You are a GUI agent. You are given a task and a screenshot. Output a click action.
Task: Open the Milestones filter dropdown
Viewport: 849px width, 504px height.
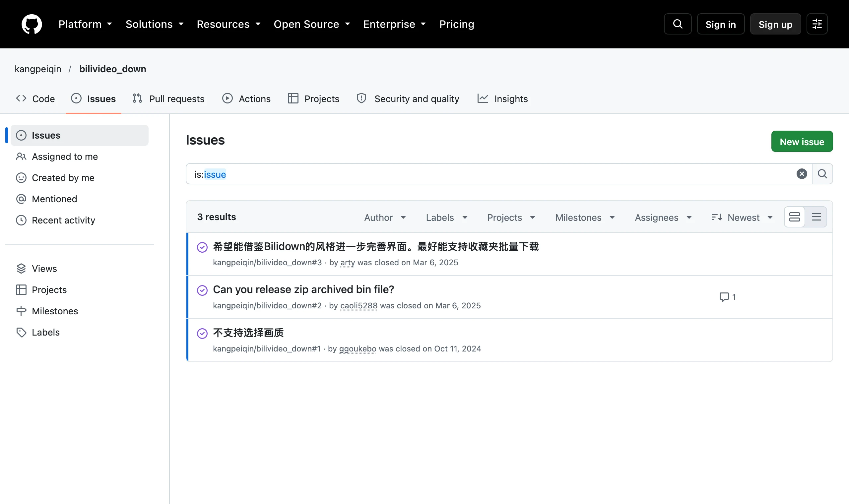tap(585, 218)
